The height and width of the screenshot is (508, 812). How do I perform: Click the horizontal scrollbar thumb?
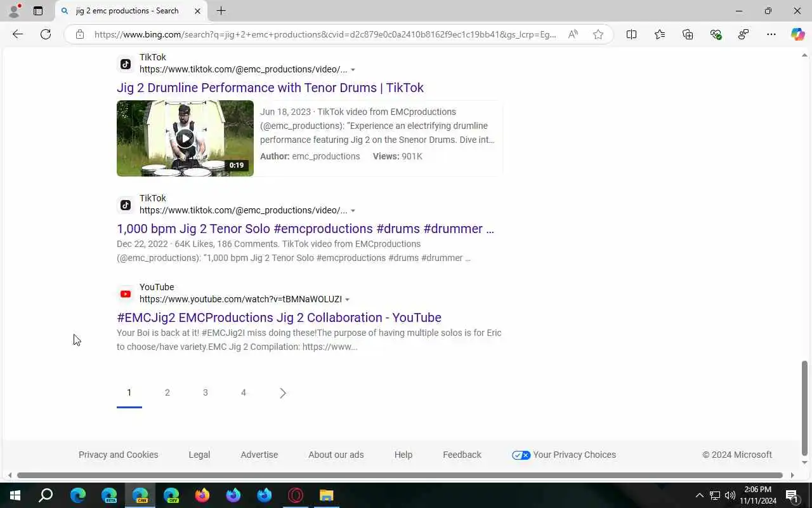(400, 475)
